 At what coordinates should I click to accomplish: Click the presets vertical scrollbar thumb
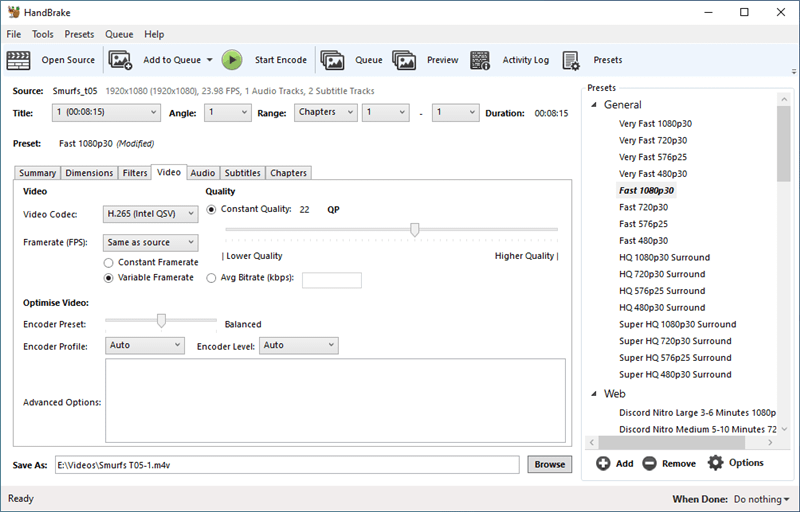(x=784, y=143)
